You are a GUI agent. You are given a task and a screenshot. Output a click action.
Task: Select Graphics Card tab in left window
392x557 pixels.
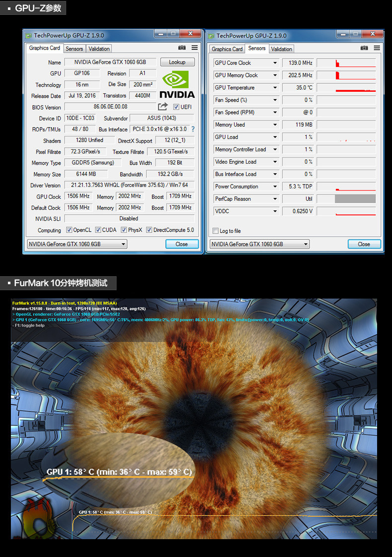45,48
